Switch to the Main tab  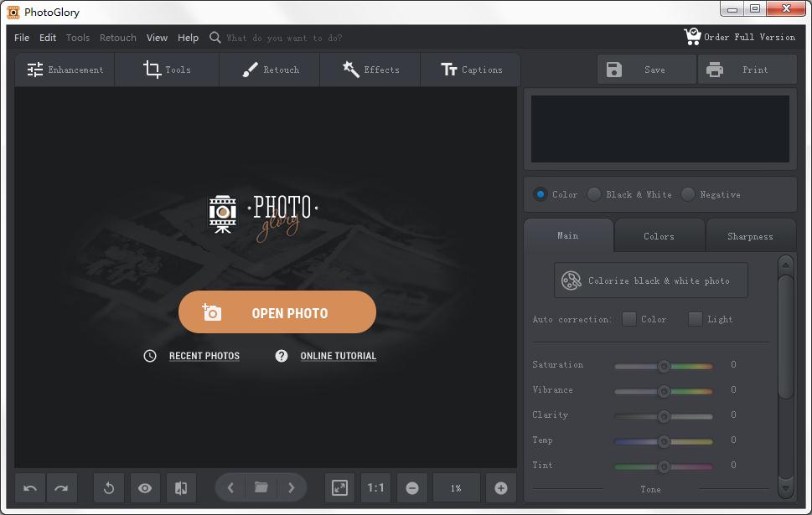(568, 235)
